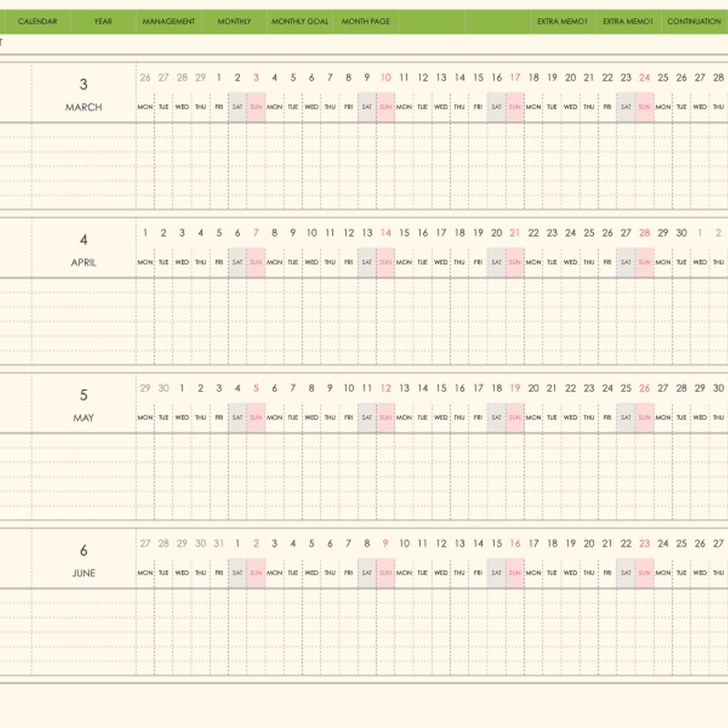Click date 10 in the March row
Viewport: 728px width, 728px height.
click(x=385, y=78)
